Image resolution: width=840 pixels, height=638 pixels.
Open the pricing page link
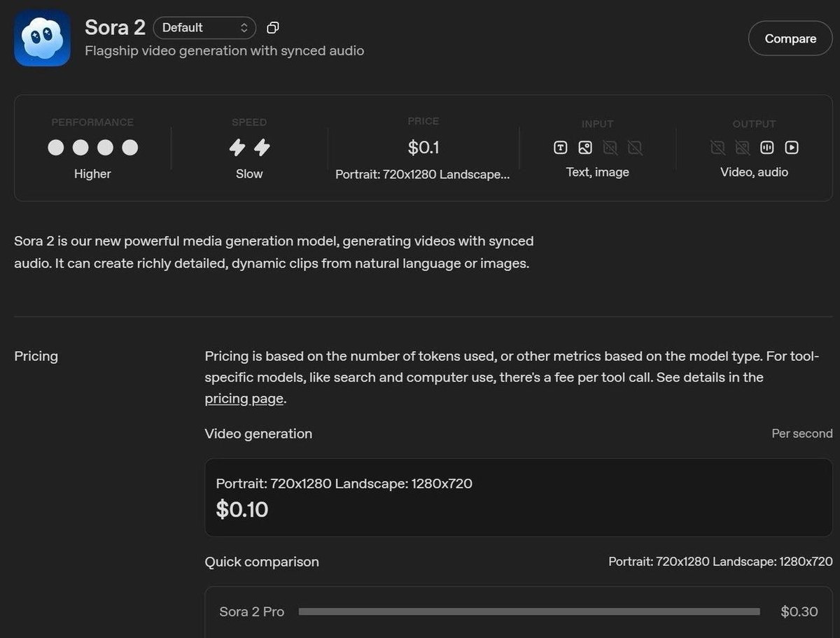point(244,399)
